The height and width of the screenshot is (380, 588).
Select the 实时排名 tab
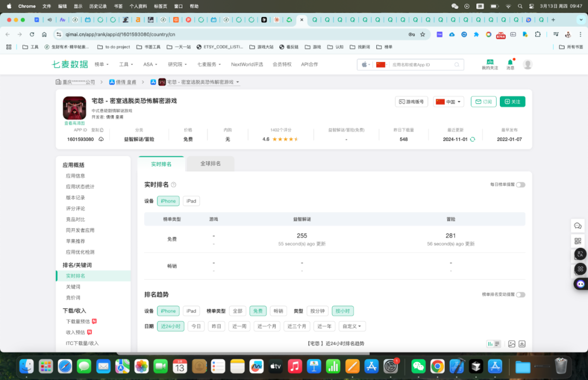pos(161,164)
